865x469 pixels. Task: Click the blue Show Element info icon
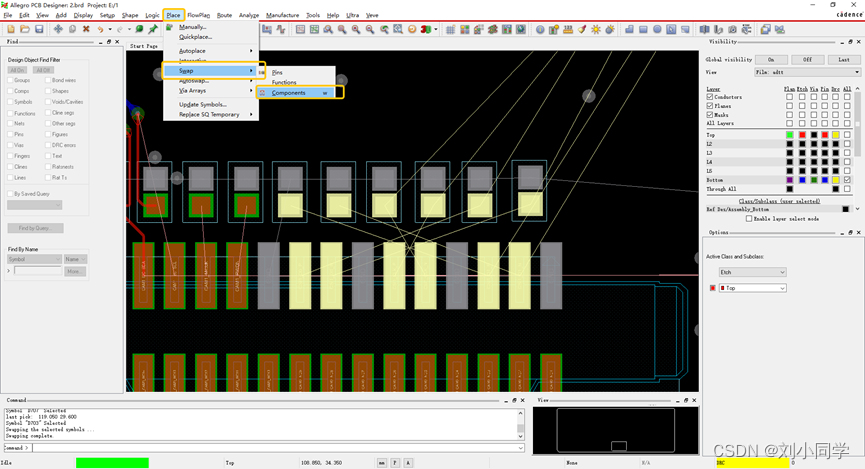(x=540, y=29)
